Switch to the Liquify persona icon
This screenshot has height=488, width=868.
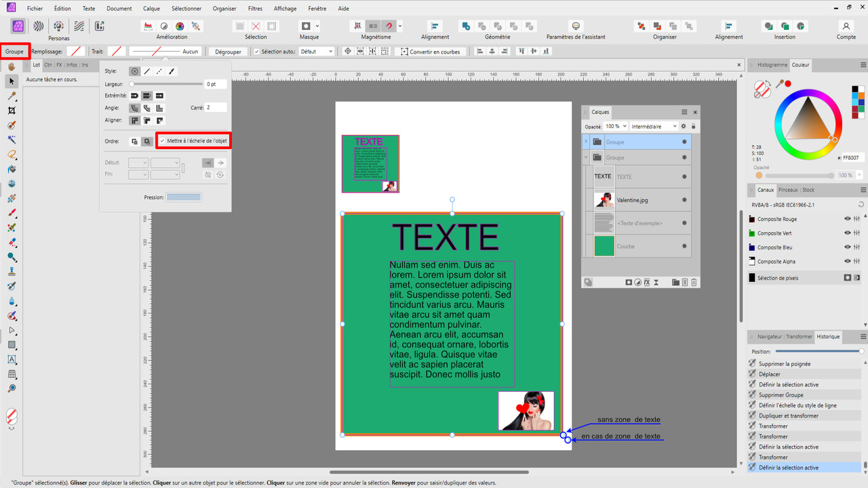click(x=39, y=26)
